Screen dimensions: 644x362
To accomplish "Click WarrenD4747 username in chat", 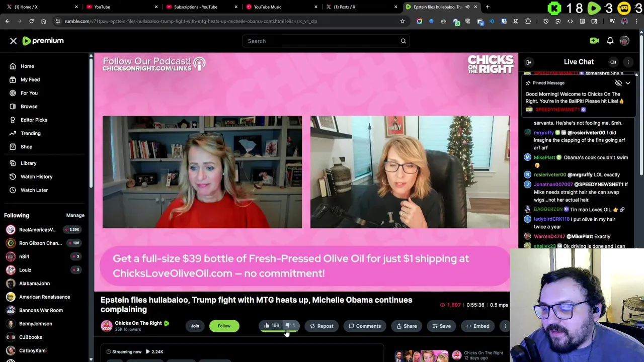I will click(549, 236).
